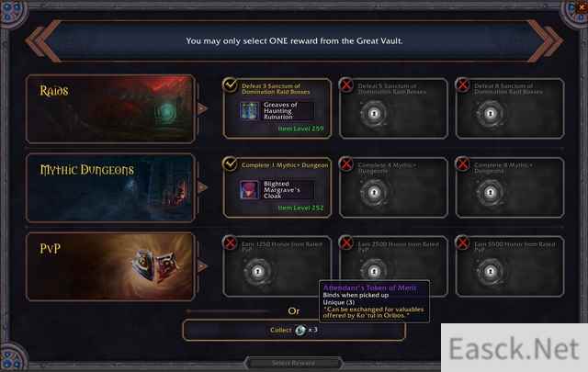Click the lock icon in the Defeat 8 raid bosses slot
Screen dimensions: 588x372
490,113
